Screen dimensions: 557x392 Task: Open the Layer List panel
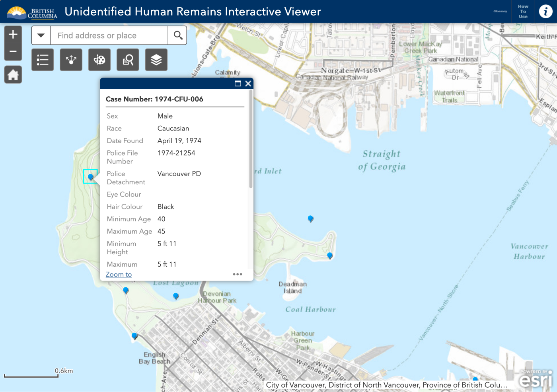pyautogui.click(x=156, y=60)
